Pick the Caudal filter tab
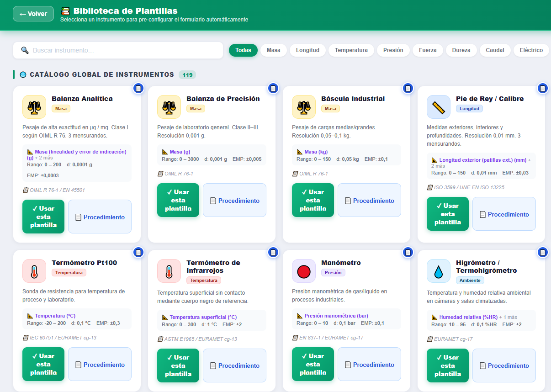Image resolution: width=551 pixels, height=392 pixels. point(495,50)
